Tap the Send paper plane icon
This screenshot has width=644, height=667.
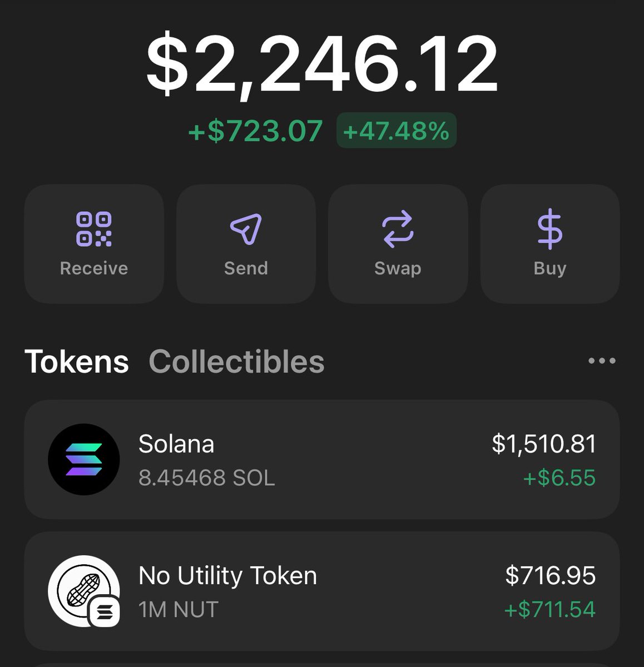click(246, 228)
